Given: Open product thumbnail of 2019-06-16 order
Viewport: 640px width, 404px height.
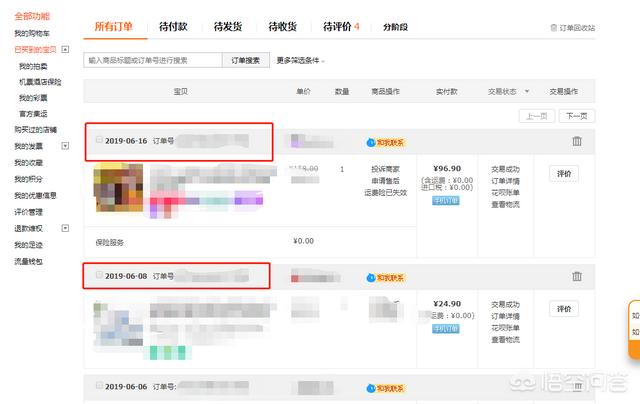Looking at the screenshot, I should (x=118, y=187).
